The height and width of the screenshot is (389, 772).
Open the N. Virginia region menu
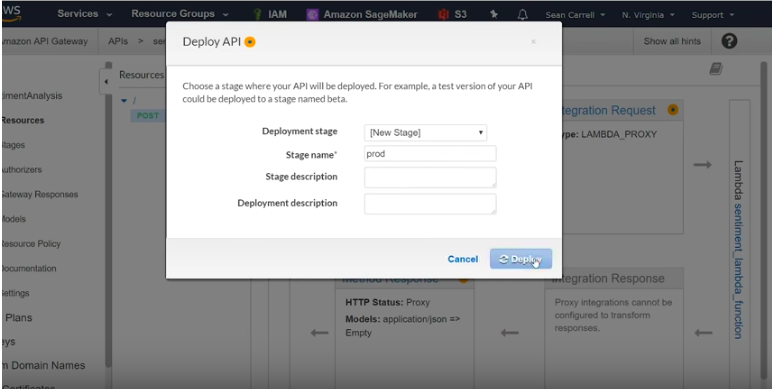[x=648, y=15]
